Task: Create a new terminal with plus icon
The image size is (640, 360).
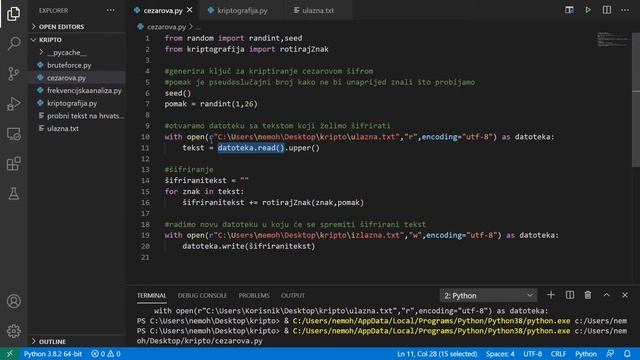Action: point(551,295)
